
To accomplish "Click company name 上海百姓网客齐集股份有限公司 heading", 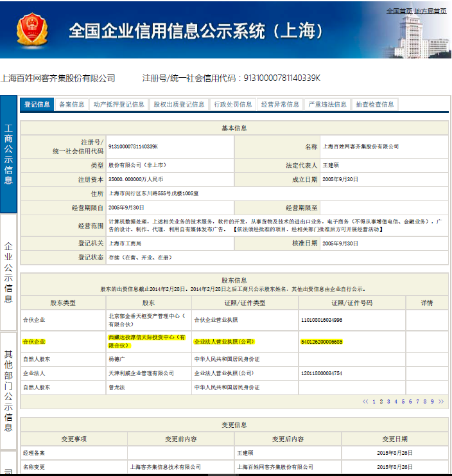I will click(x=58, y=78).
